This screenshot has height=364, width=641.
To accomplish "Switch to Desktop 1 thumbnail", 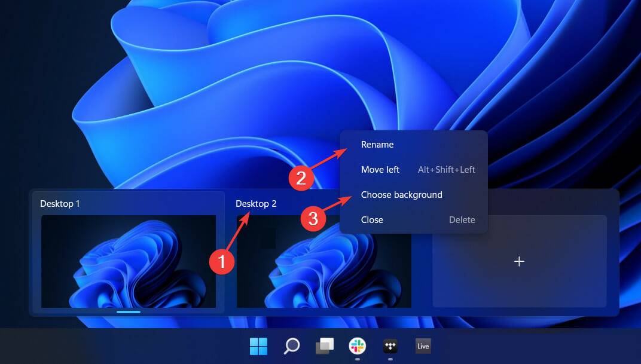I will tap(129, 261).
